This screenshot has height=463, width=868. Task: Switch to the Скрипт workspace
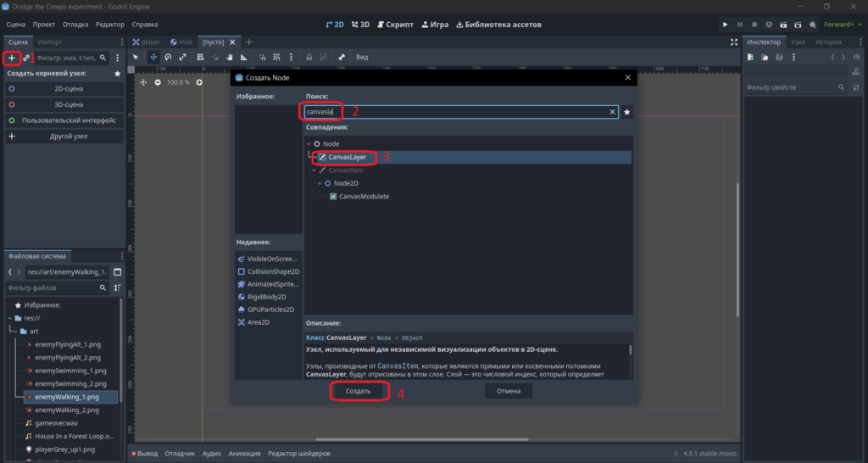tap(395, 25)
